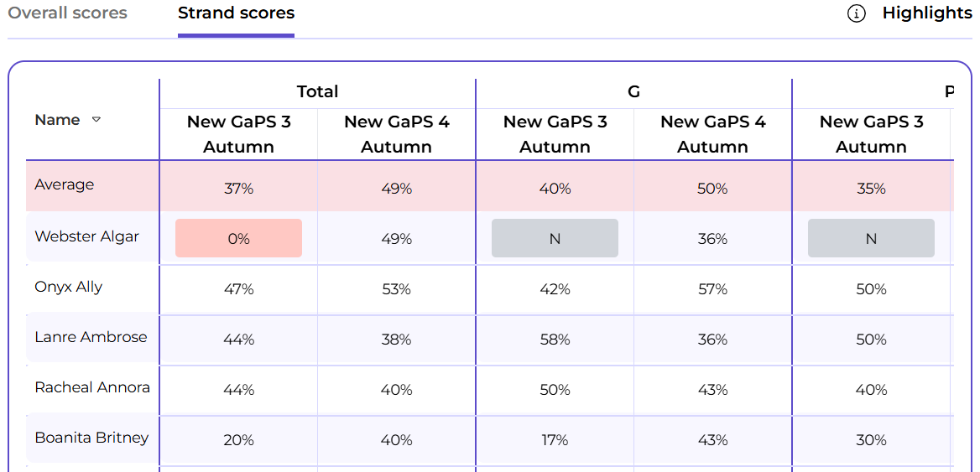980x472 pixels.
Task: Click Onyx Ally's 53% Total score
Action: coord(396,289)
